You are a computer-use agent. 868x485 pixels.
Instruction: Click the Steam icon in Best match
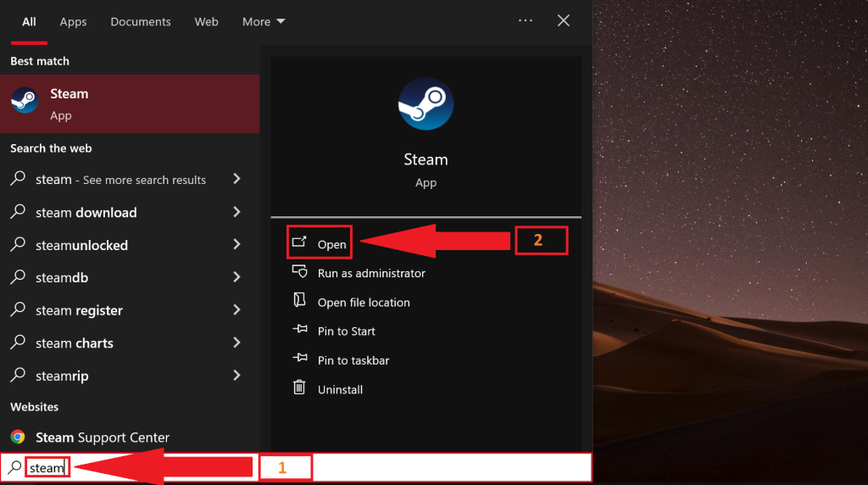(x=25, y=100)
